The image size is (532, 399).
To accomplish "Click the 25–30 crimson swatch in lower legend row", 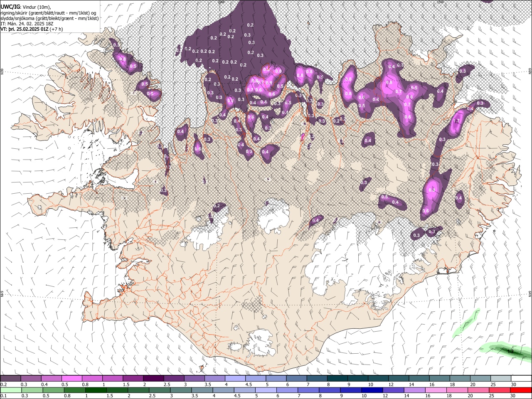I will [499, 390].
